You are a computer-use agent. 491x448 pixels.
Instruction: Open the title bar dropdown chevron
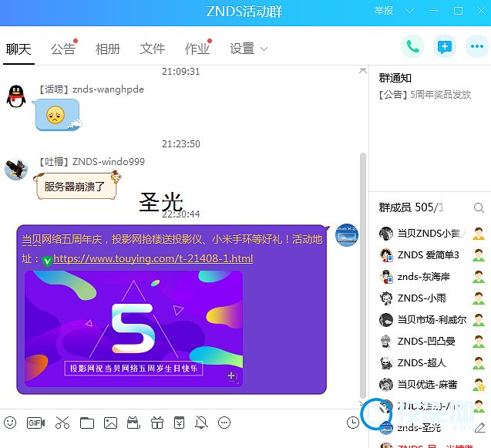409,12
